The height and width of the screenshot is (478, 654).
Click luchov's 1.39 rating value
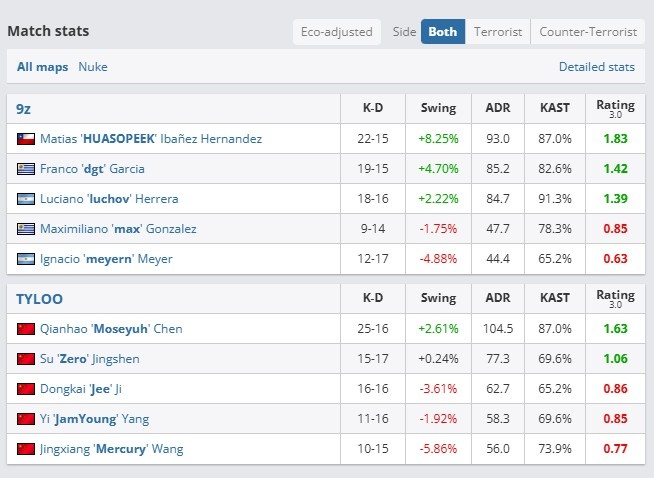tap(616, 199)
